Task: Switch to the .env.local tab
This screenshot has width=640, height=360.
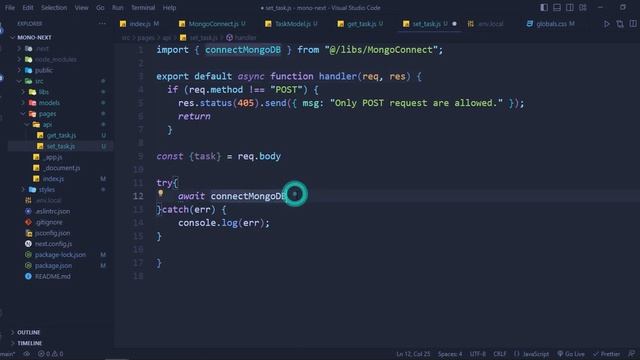Action: pyautogui.click(x=485, y=24)
